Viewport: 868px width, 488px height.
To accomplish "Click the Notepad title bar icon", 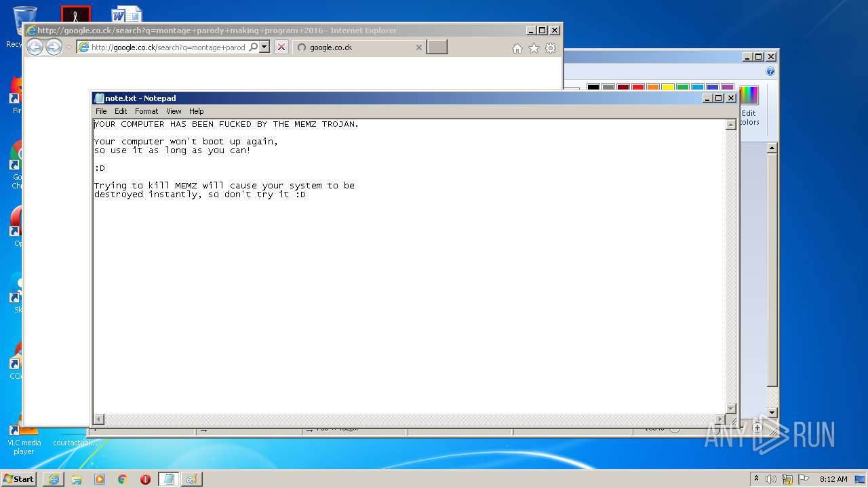I will [99, 98].
